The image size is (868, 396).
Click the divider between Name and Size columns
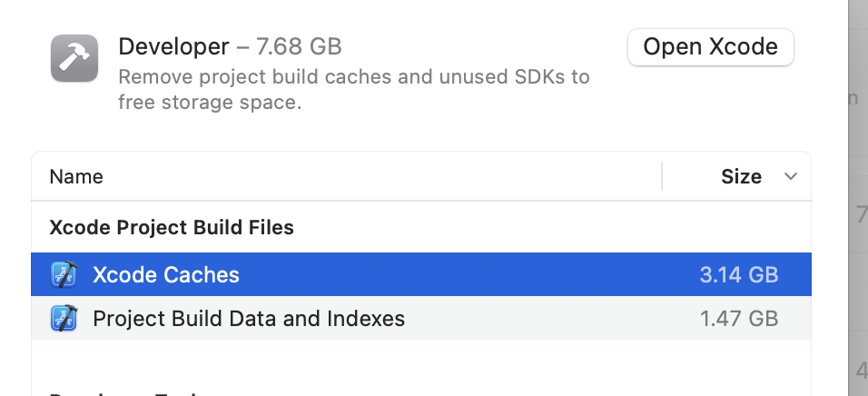coord(662,176)
